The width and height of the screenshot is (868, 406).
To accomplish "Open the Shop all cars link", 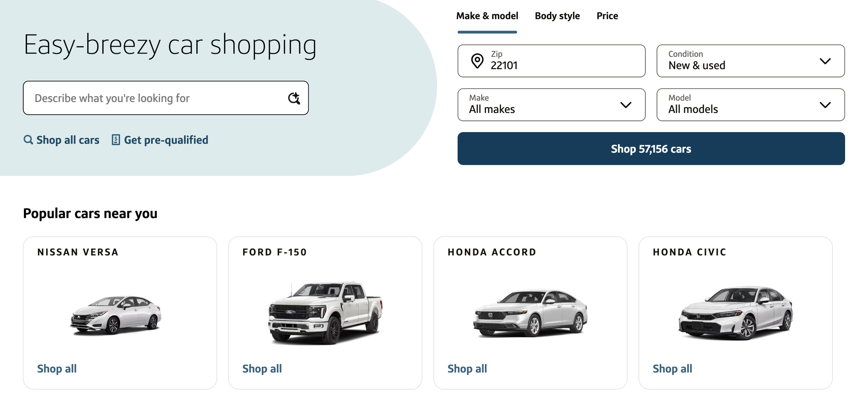I will point(68,140).
